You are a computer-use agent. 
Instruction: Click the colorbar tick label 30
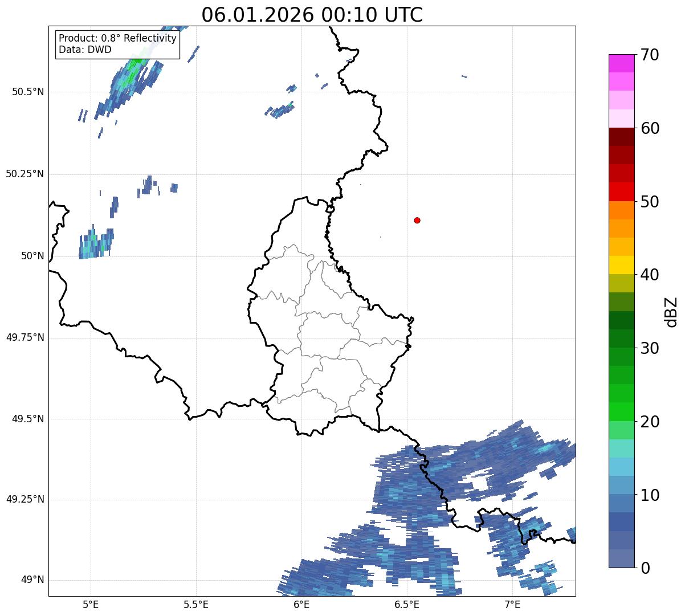[x=650, y=349]
